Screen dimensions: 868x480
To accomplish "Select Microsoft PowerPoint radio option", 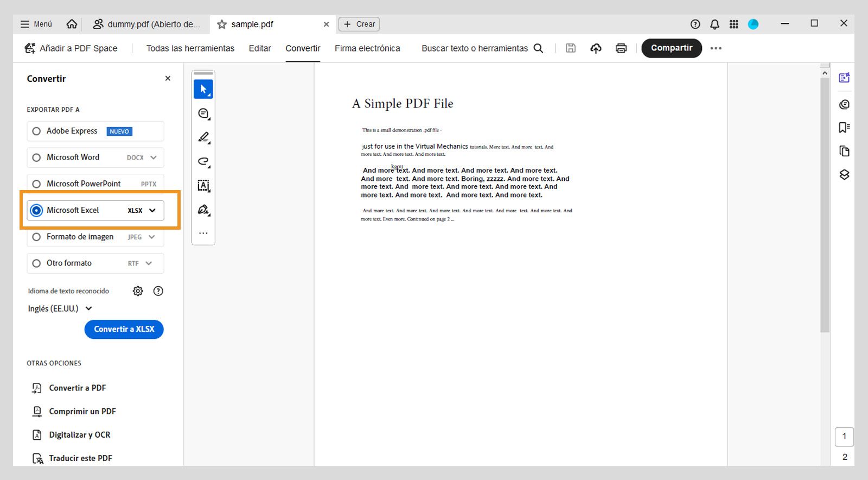I will tap(36, 184).
